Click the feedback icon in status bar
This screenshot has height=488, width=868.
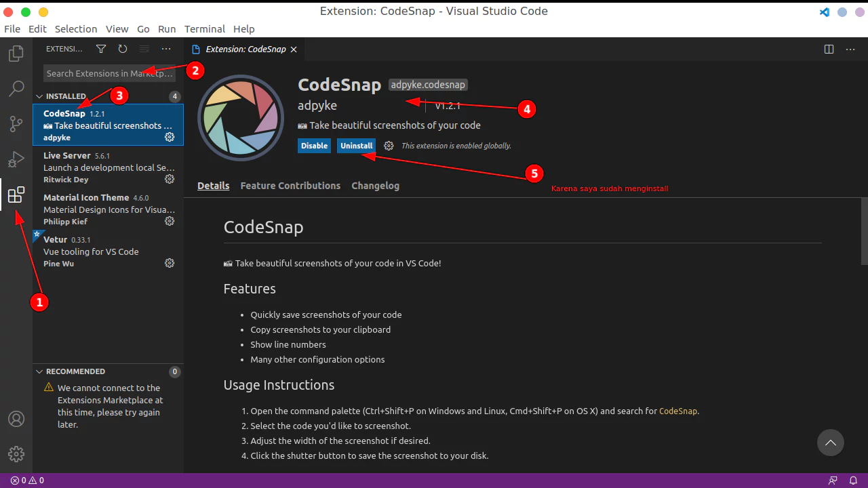833,481
